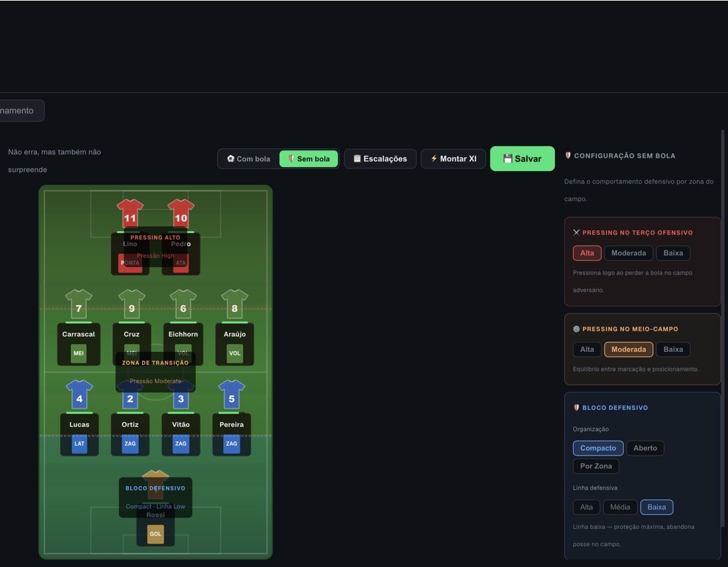This screenshot has height=567, width=728.
Task: Set offensive third pressing to Moderada
Action: (628, 253)
